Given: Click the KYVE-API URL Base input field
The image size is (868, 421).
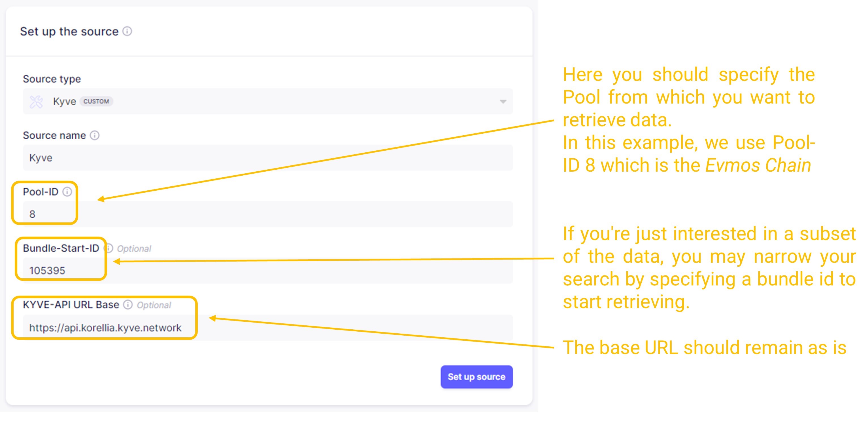Looking at the screenshot, I should click(x=267, y=328).
